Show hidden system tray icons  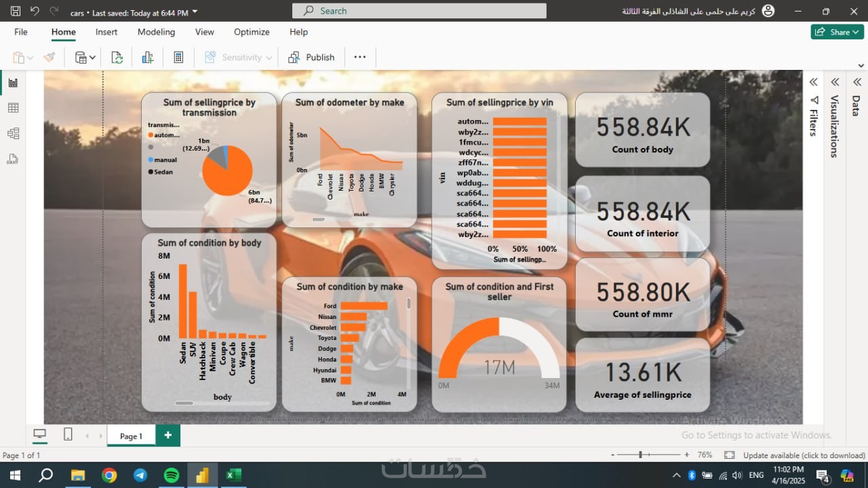coord(676,475)
